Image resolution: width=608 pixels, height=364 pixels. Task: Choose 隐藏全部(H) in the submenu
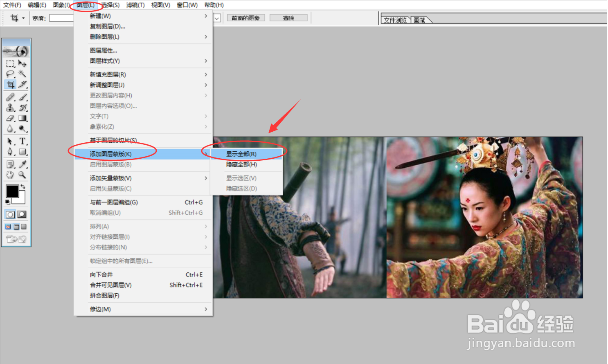tap(246, 164)
